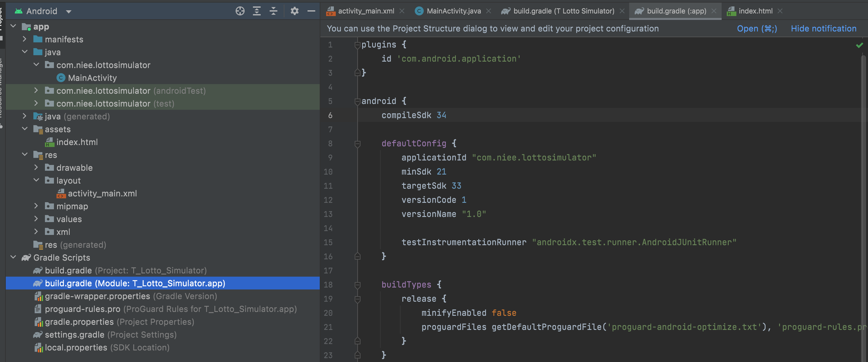Switch to index.html editor tab
The width and height of the screenshot is (868, 362).
pos(755,11)
